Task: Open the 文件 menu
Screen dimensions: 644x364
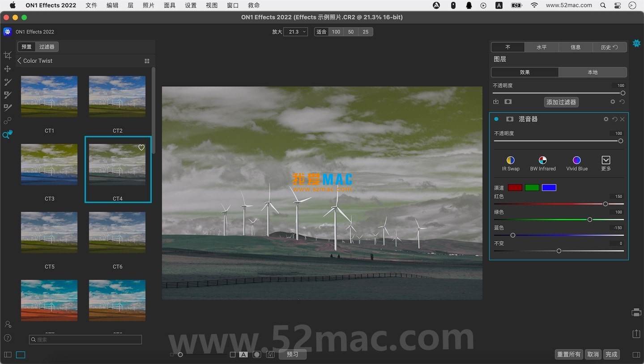Action: tap(91, 5)
